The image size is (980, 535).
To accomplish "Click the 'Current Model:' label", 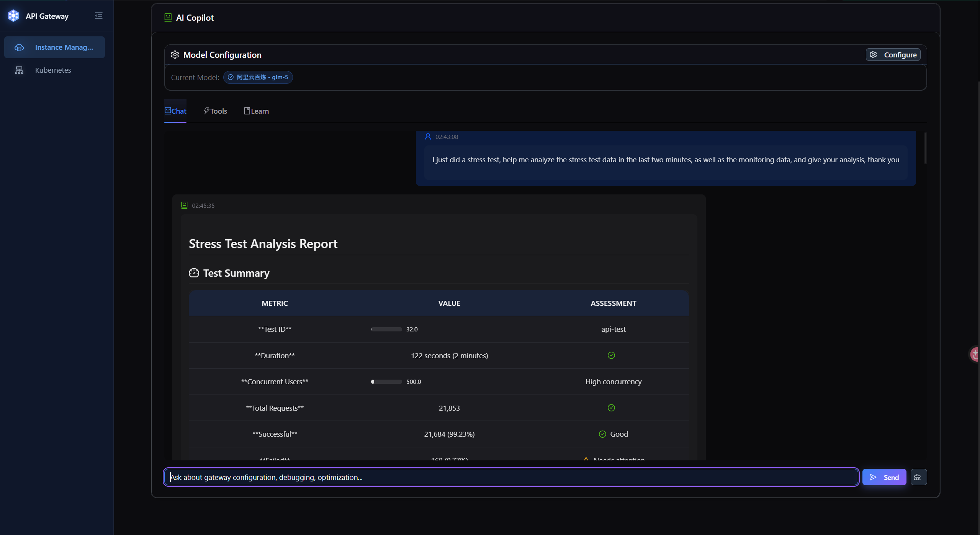I will click(195, 77).
